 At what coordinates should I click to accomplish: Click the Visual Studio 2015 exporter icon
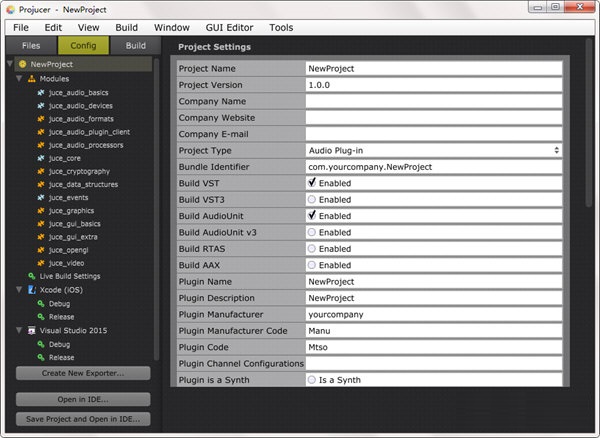click(32, 331)
